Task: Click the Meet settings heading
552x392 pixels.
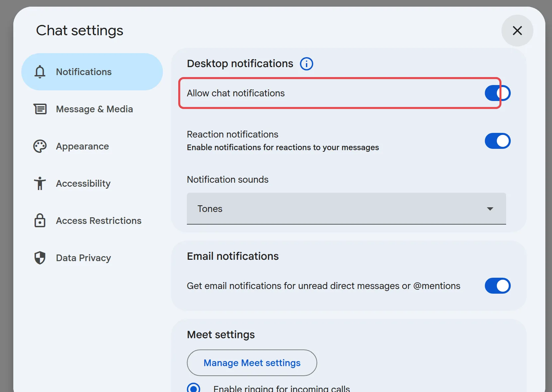Action: [x=221, y=335]
